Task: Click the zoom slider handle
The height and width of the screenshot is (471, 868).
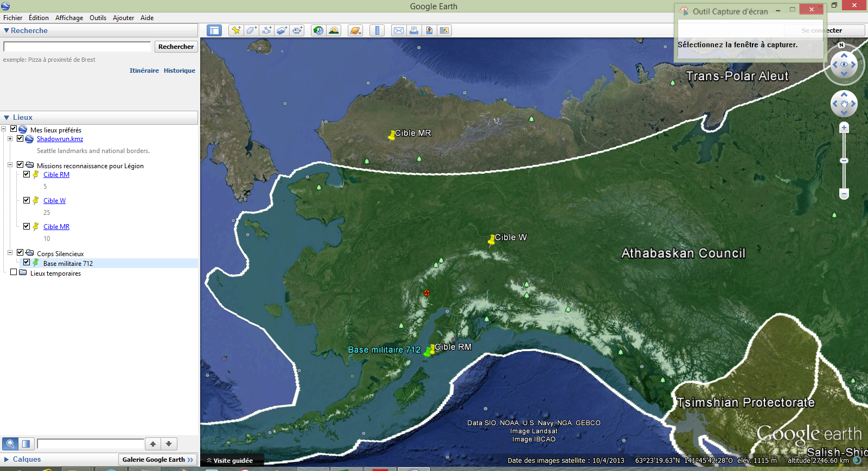Action: (x=844, y=161)
